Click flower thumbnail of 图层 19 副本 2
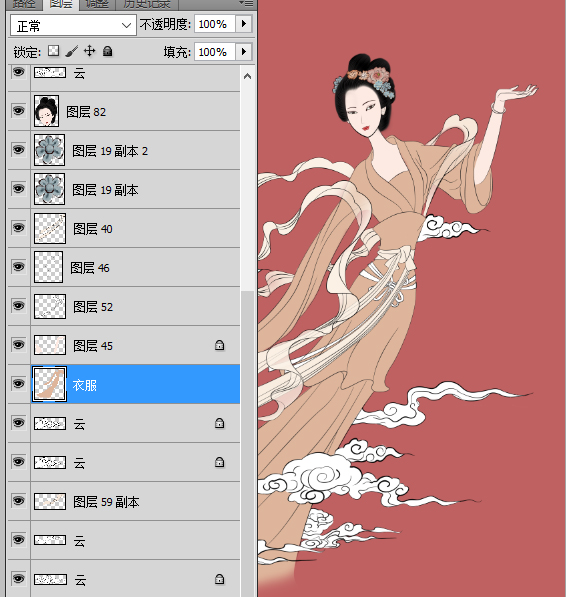 pos(49,150)
